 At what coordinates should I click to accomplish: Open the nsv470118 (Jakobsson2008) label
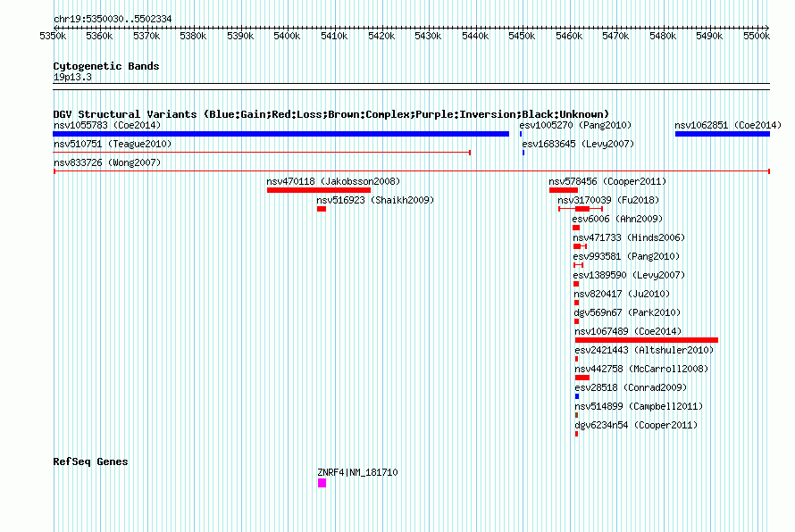pos(333,181)
